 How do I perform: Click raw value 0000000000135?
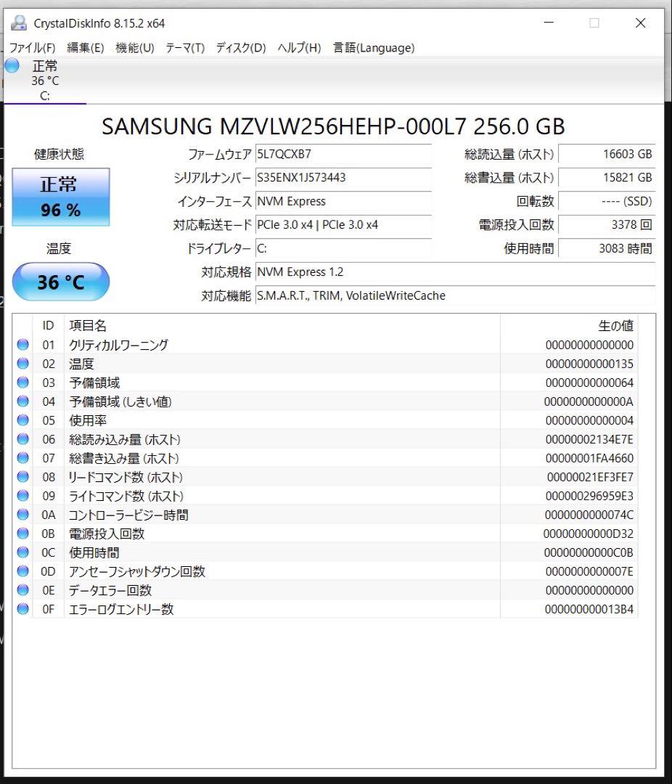point(589,364)
